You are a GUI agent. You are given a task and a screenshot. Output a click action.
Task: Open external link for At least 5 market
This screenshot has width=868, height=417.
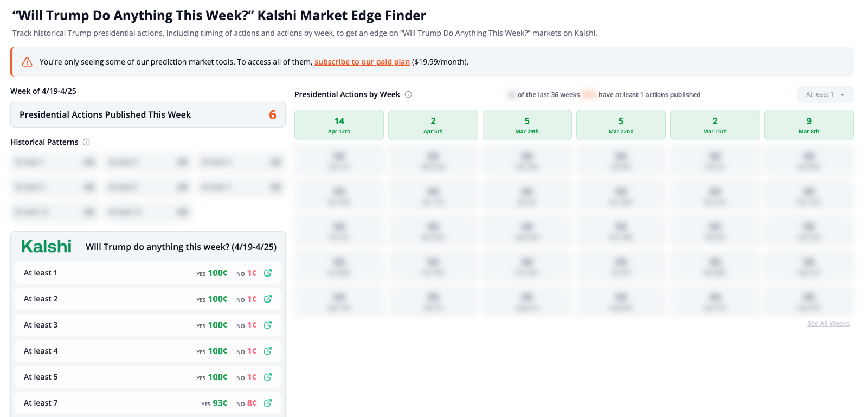pos(268,377)
